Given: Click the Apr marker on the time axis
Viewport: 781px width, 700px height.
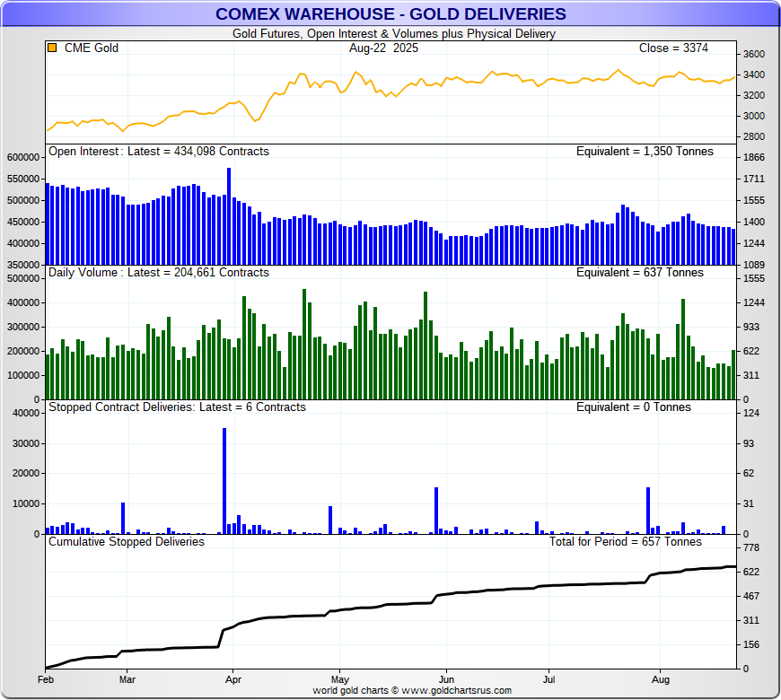Looking at the screenshot, I should pos(233,680).
